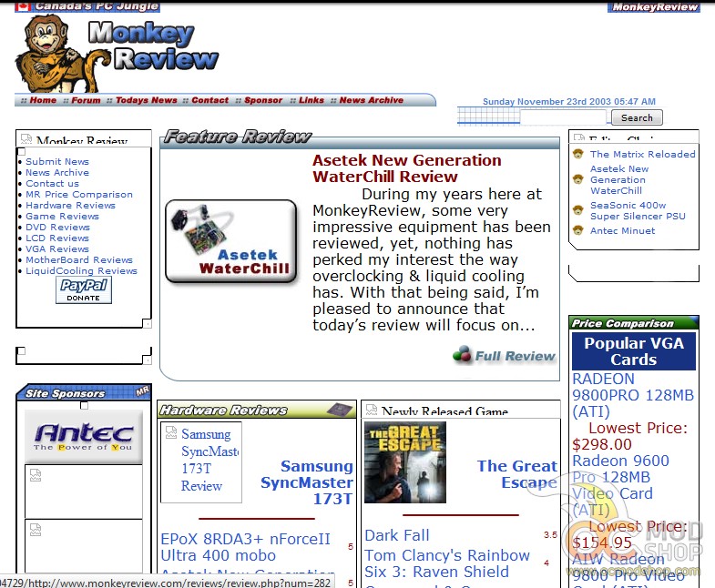The width and height of the screenshot is (715, 588).
Task: Click the PayPal Donate button
Action: click(84, 290)
